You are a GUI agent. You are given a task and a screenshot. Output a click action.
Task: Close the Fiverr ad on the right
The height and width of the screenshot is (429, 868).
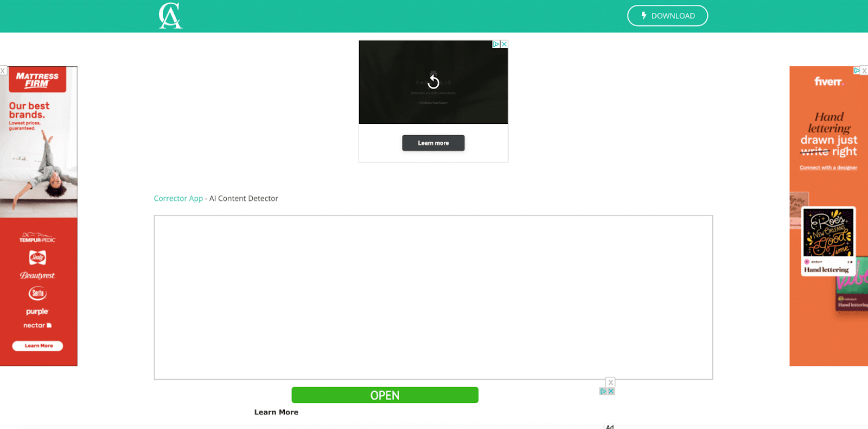click(864, 71)
